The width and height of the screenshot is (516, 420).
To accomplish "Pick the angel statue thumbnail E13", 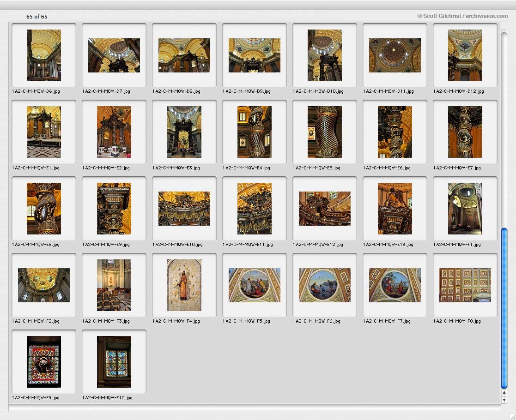I will [x=395, y=209].
